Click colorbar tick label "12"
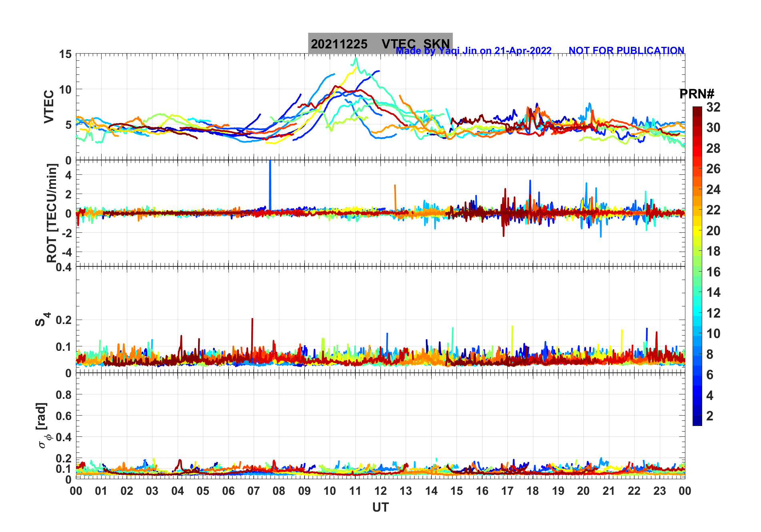 click(x=713, y=313)
